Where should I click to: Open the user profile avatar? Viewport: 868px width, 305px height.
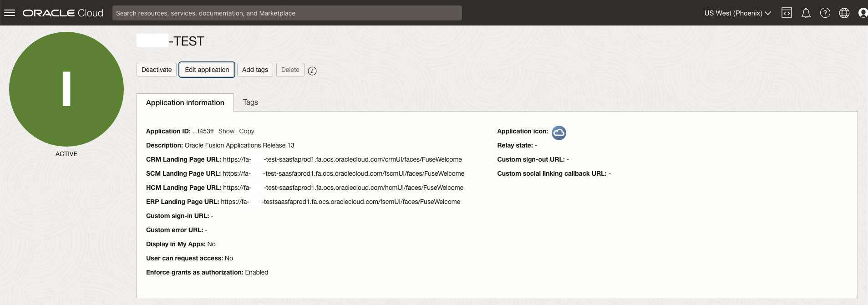coord(863,13)
